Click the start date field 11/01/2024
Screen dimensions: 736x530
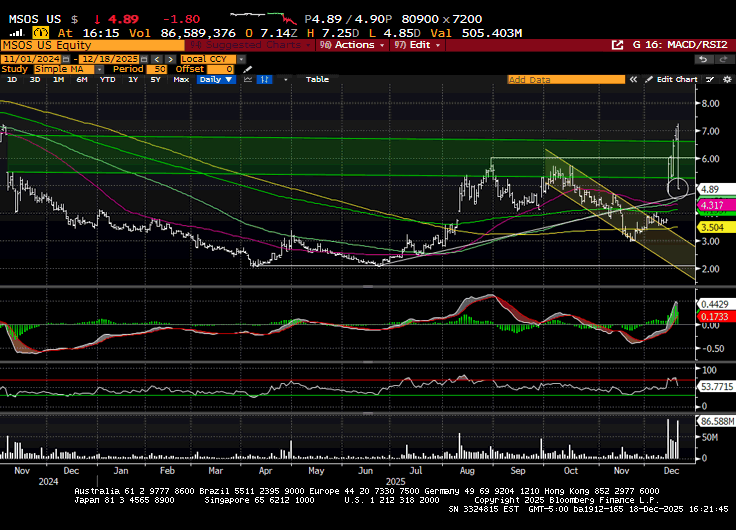pos(31,59)
